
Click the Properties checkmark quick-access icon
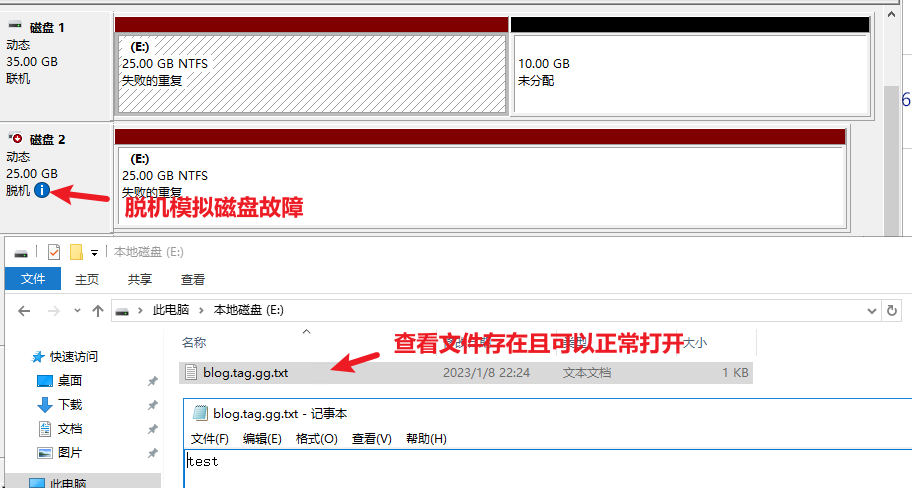coord(54,252)
